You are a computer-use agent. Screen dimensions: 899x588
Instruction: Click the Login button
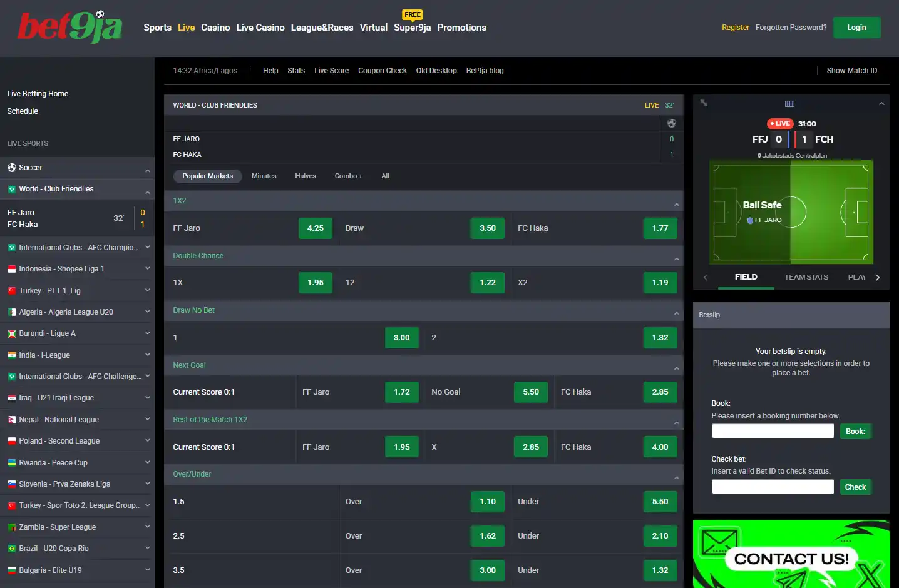tap(856, 28)
